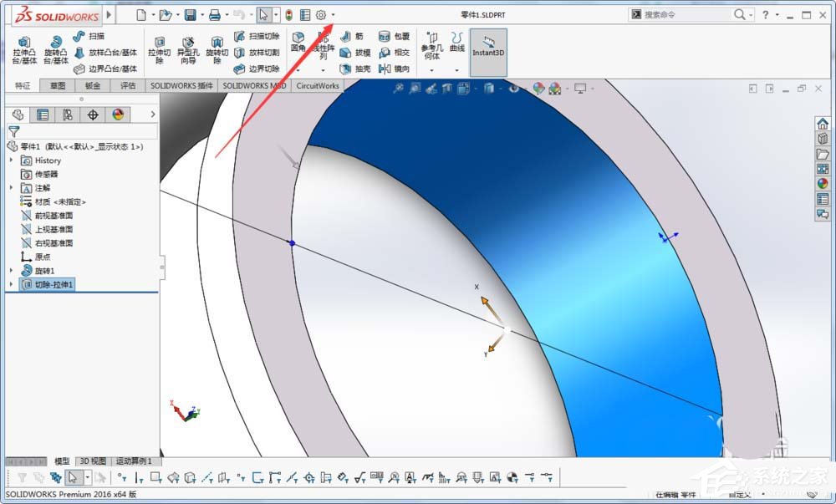Toggle Instant3D mode in the ribbon
Image resolution: width=836 pixels, height=504 pixels.
tap(488, 50)
